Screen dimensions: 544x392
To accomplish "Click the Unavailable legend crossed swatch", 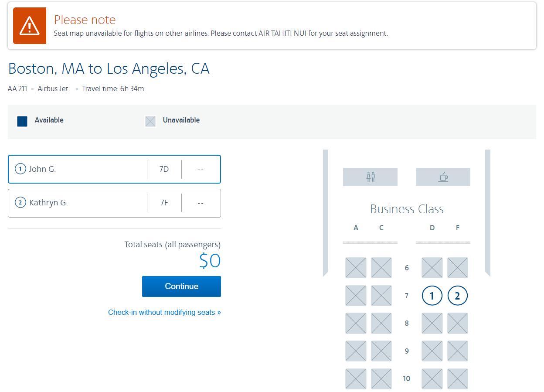I will (150, 121).
